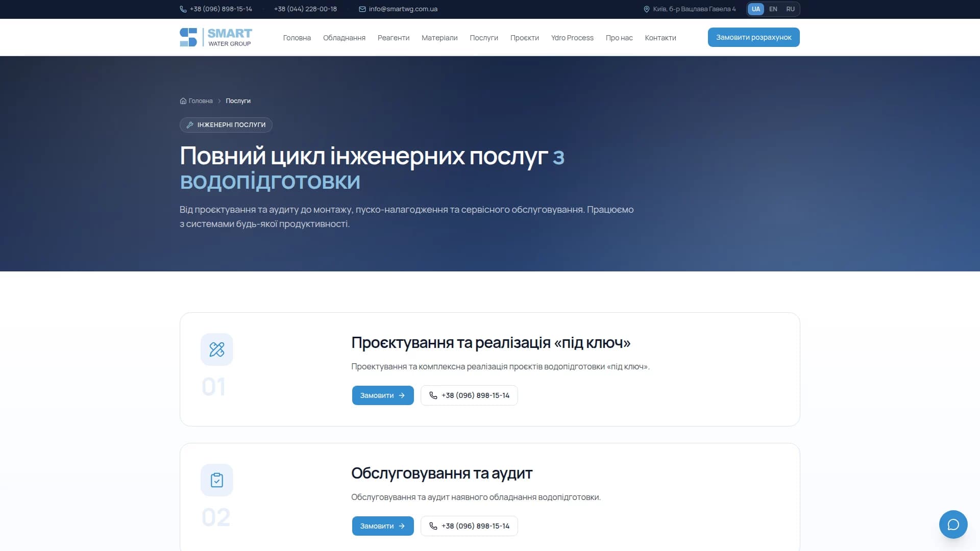This screenshot has height=551, width=980.
Task: Open the Реагенти menu item
Action: [x=394, y=38]
